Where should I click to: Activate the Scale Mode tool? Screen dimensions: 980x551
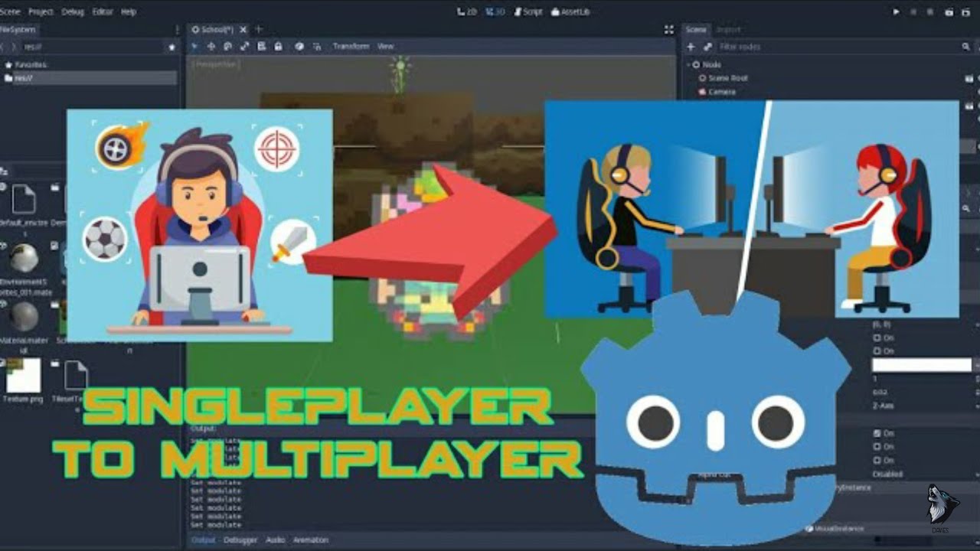click(x=244, y=47)
